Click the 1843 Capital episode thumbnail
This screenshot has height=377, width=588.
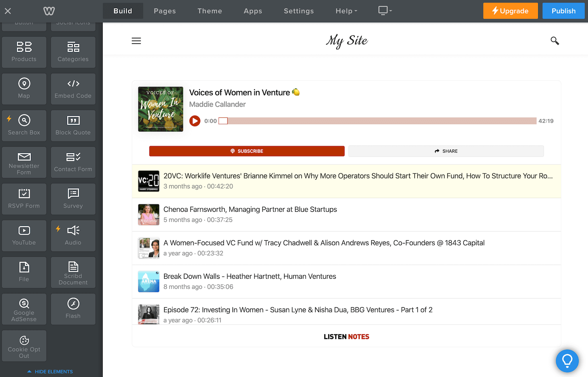click(x=149, y=248)
